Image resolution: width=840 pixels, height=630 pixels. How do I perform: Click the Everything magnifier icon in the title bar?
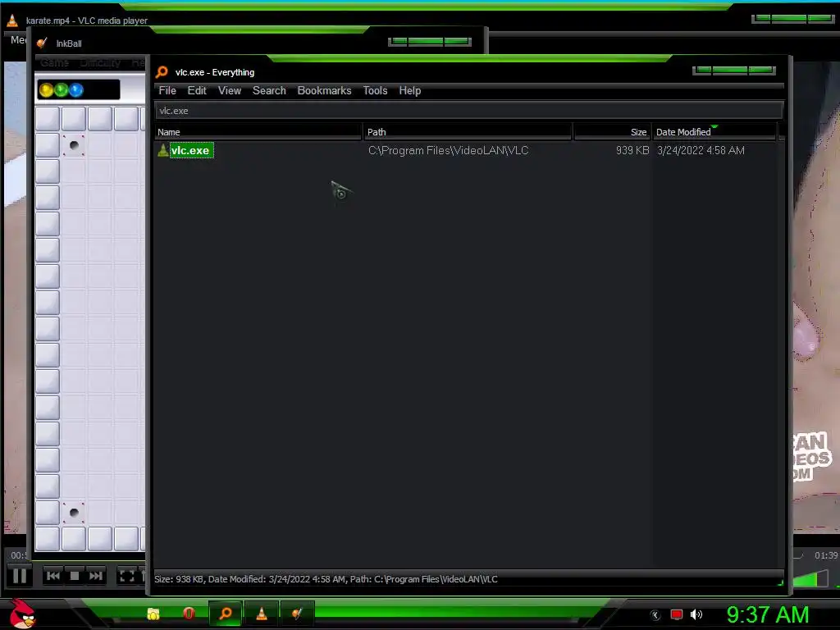pyautogui.click(x=162, y=72)
